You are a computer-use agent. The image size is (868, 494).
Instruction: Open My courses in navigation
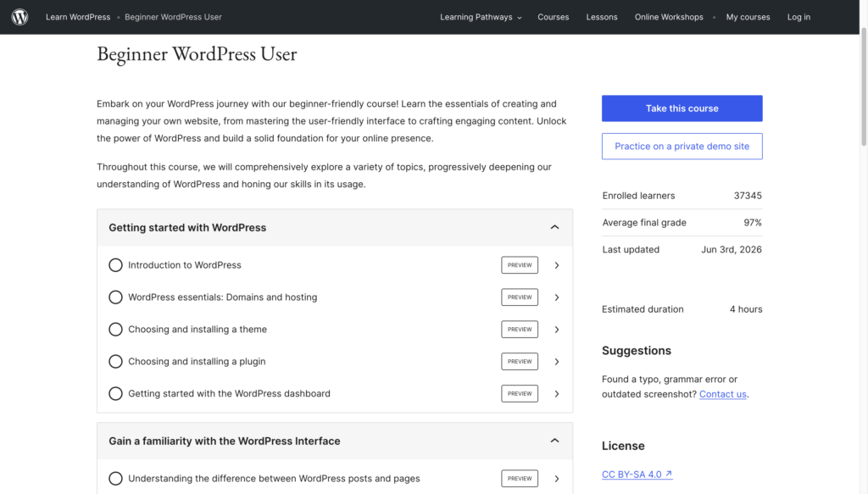click(x=748, y=17)
